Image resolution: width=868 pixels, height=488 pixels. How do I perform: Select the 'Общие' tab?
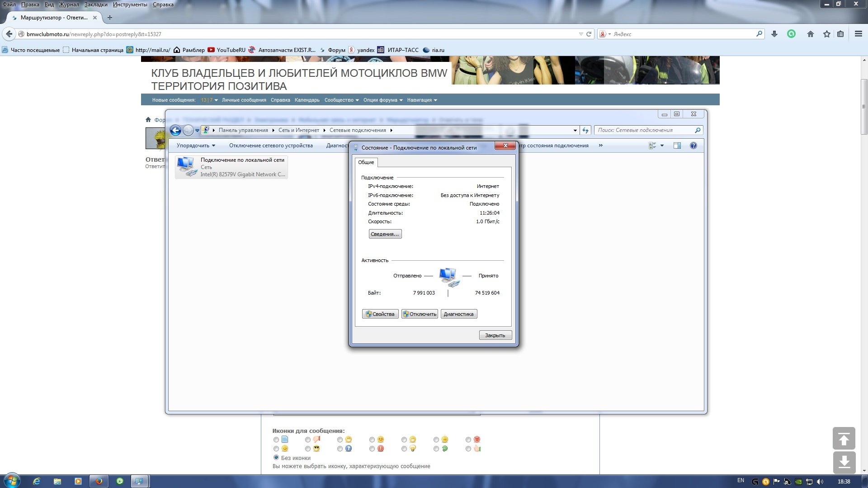click(366, 162)
